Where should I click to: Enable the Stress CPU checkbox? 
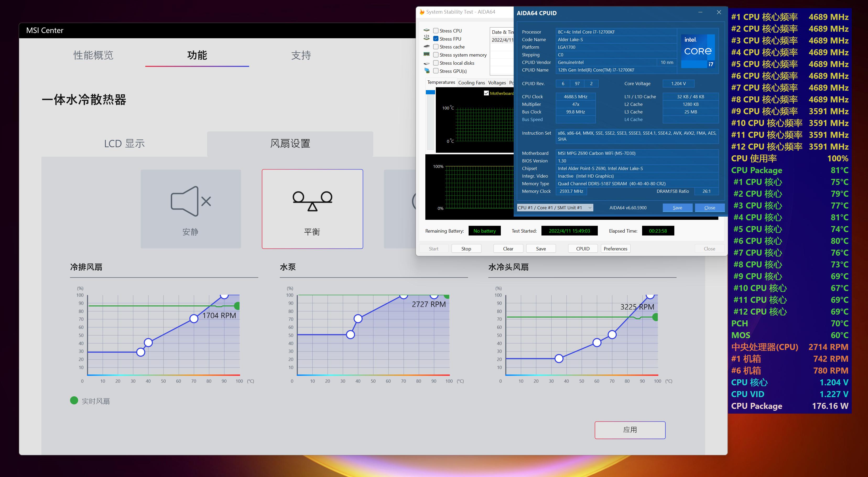436,31
